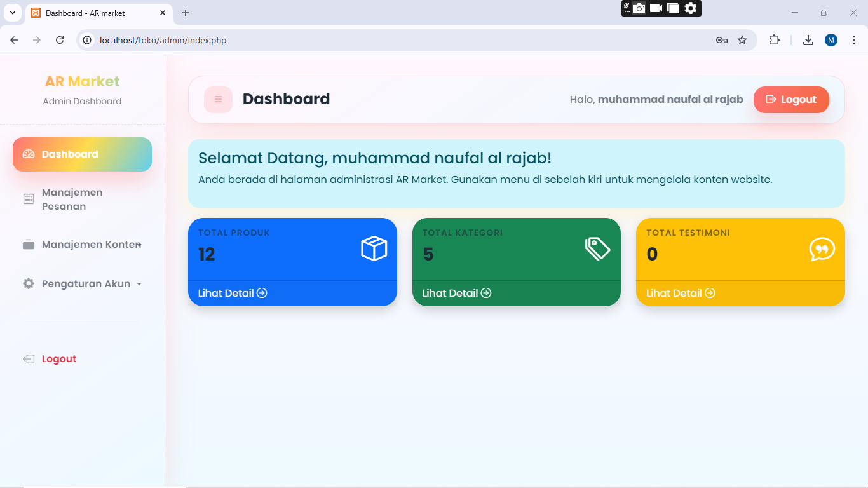This screenshot has height=488, width=868.
Task: Open the browser tab list dropdown
Action: [12, 13]
